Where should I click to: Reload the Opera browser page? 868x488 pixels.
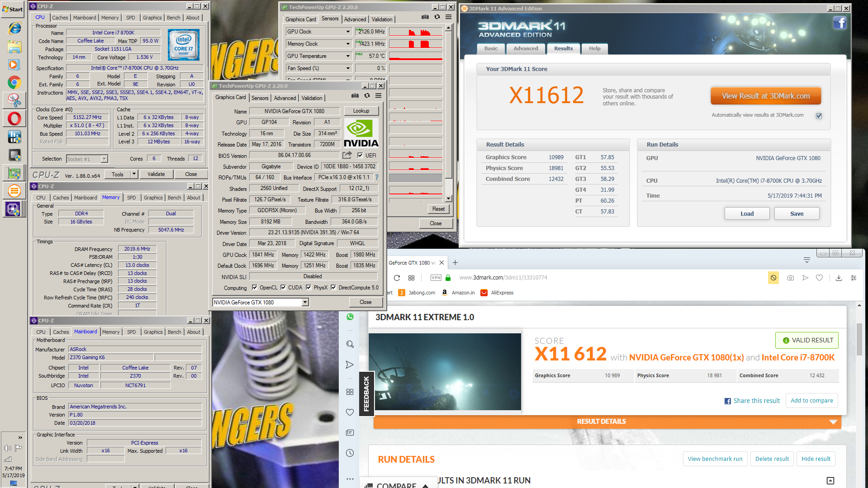point(397,278)
